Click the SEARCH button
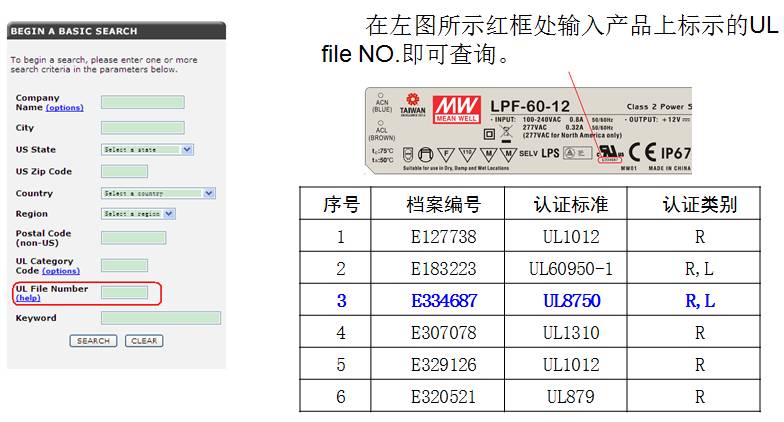The image size is (784, 422). 93,341
